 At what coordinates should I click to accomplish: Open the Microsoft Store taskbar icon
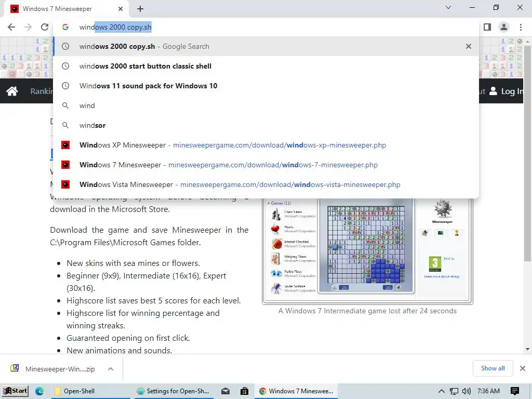click(x=244, y=391)
